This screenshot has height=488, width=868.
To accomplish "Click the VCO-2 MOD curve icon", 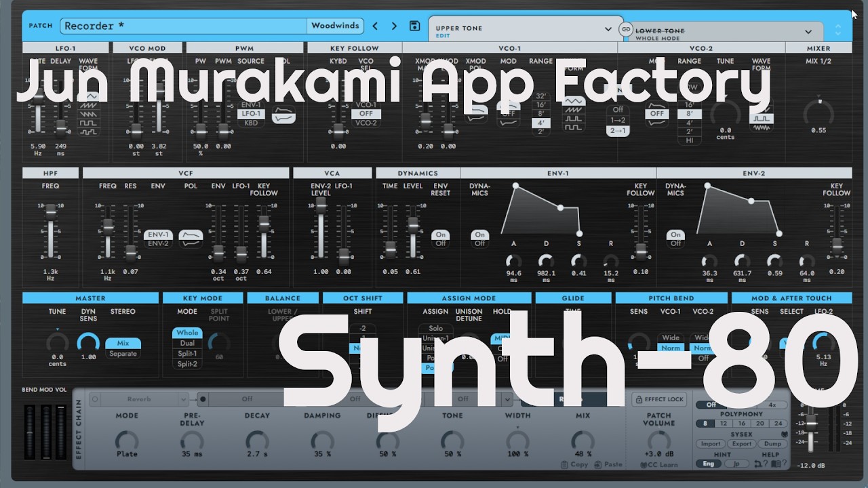I will tap(656, 114).
